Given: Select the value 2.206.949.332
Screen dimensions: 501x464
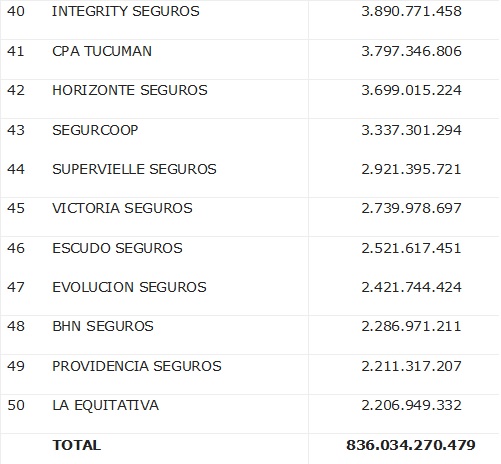Looking at the screenshot, I should (412, 405).
